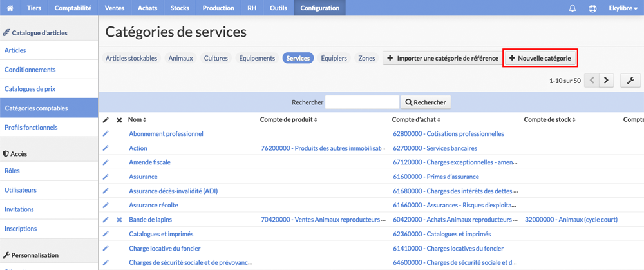This screenshot has height=270, width=644.
Task: Switch to Équipiers filter
Action: 334,59
